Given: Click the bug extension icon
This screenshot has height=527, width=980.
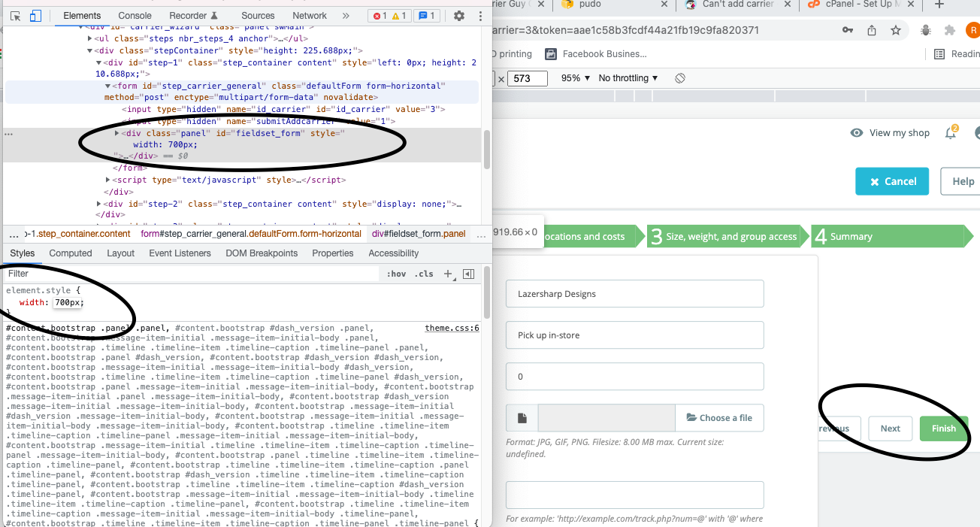Looking at the screenshot, I should point(926,31).
